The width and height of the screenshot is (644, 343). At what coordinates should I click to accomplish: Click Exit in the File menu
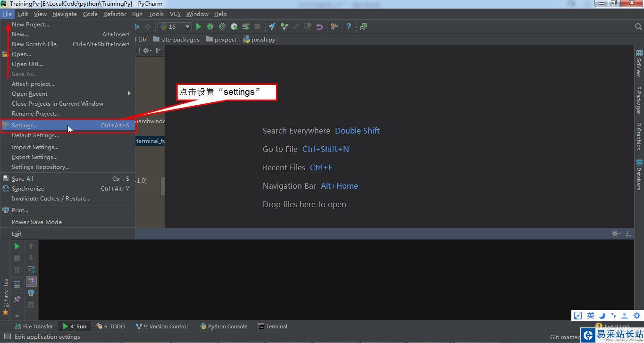pos(67,234)
